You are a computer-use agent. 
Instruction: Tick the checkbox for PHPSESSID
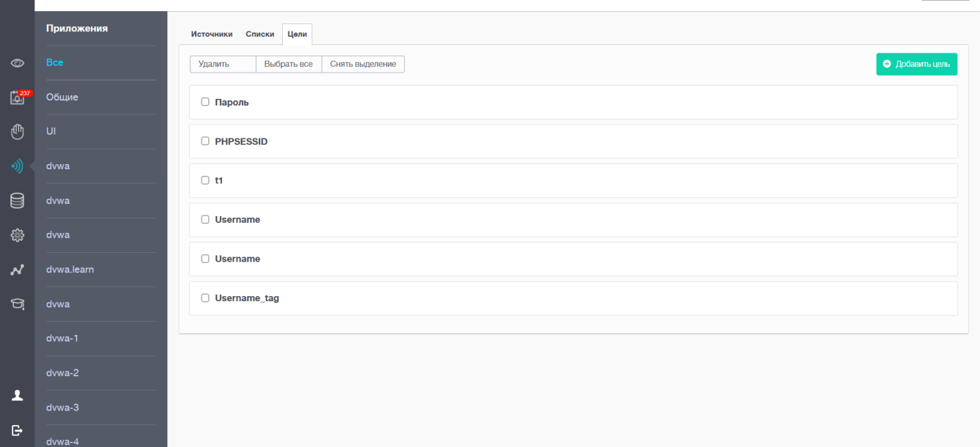click(205, 141)
